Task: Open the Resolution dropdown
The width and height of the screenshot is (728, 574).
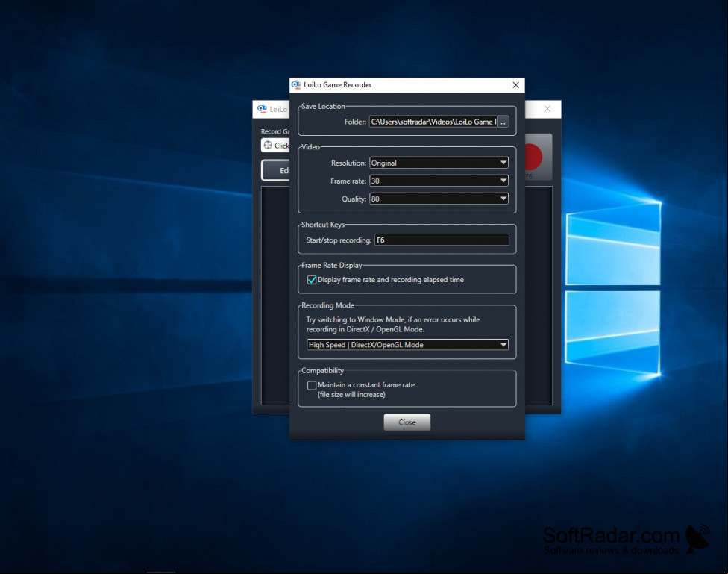Action: click(x=439, y=163)
